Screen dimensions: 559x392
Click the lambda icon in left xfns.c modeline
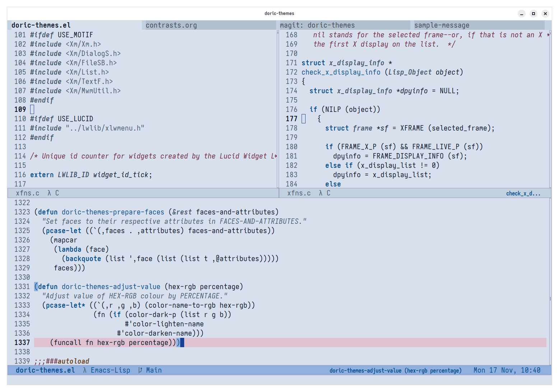(x=49, y=193)
